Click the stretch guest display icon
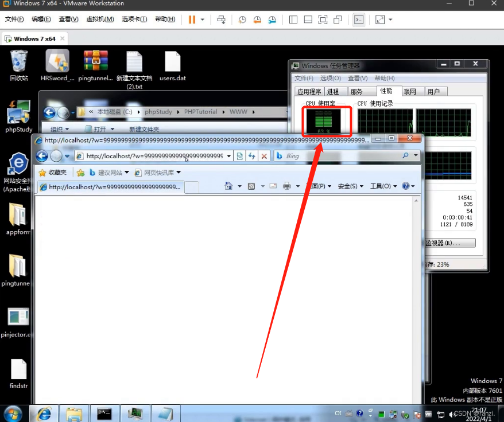The image size is (504, 422). [x=380, y=19]
